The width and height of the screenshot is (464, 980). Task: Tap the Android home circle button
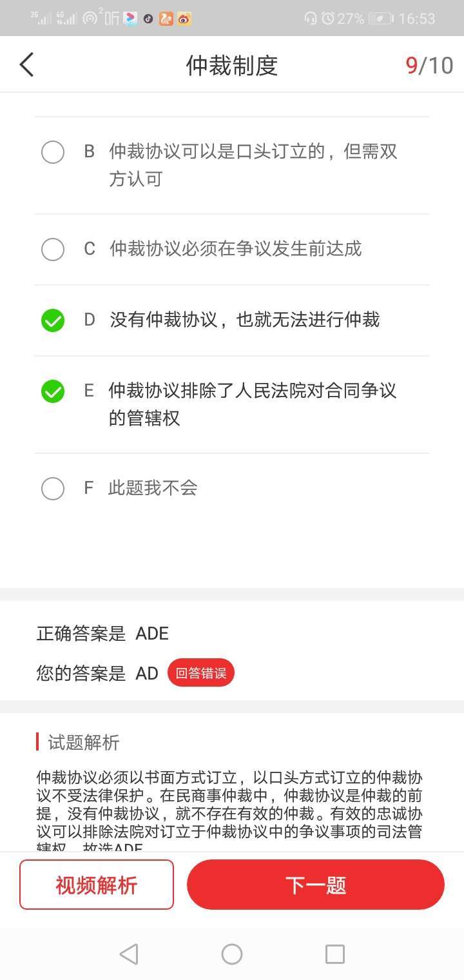232,954
